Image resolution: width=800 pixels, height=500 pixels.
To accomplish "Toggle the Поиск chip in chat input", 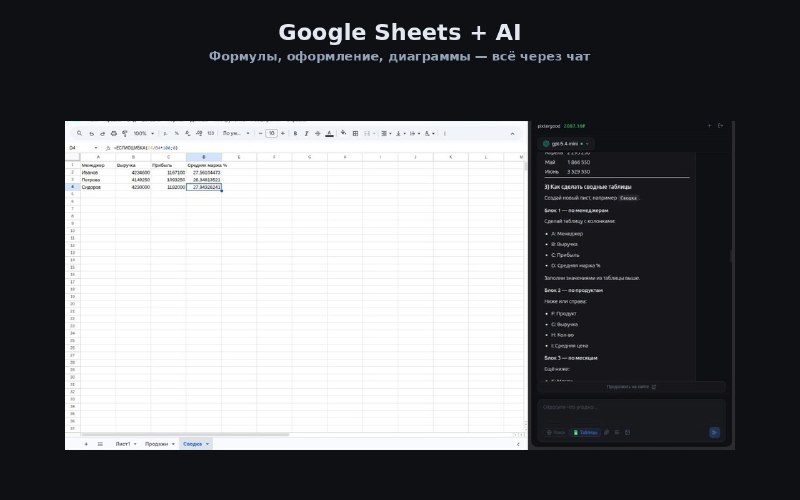I will 555,432.
